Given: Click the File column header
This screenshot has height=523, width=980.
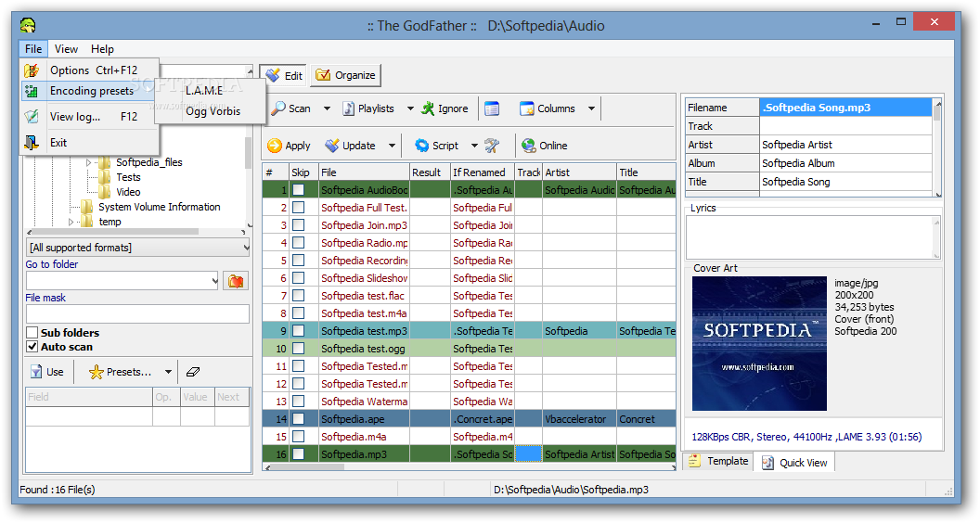Looking at the screenshot, I should click(x=365, y=172).
